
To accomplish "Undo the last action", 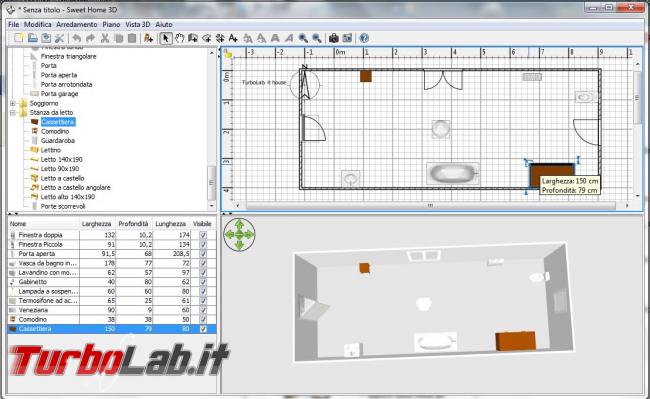I will (x=76, y=38).
